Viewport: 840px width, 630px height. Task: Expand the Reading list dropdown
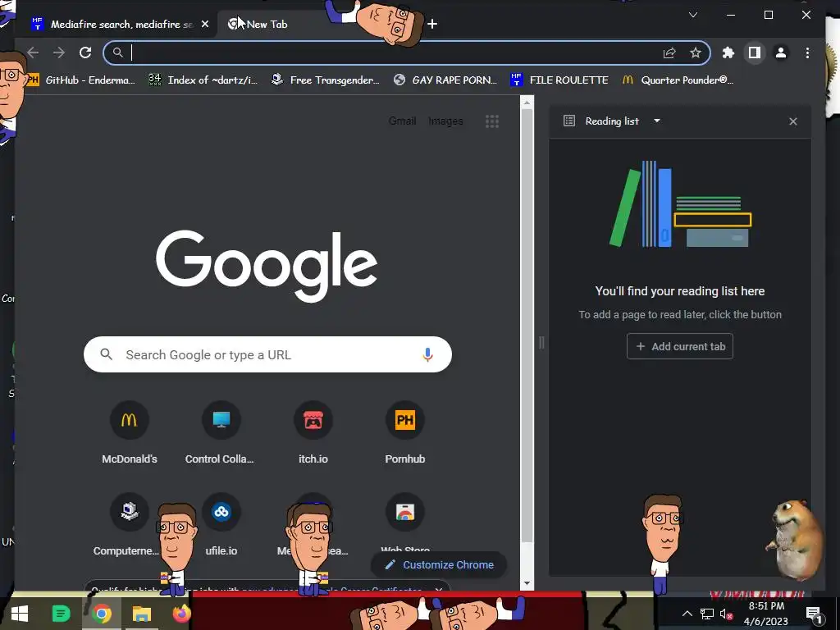pyautogui.click(x=657, y=121)
